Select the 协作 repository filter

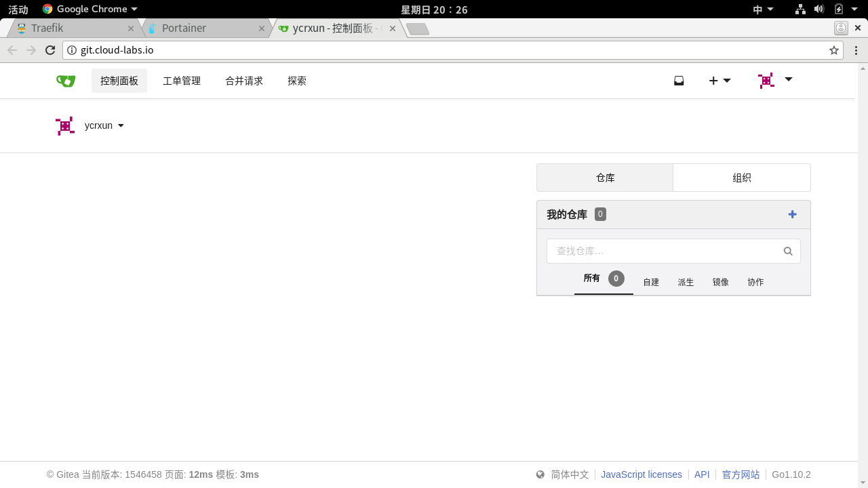[755, 282]
